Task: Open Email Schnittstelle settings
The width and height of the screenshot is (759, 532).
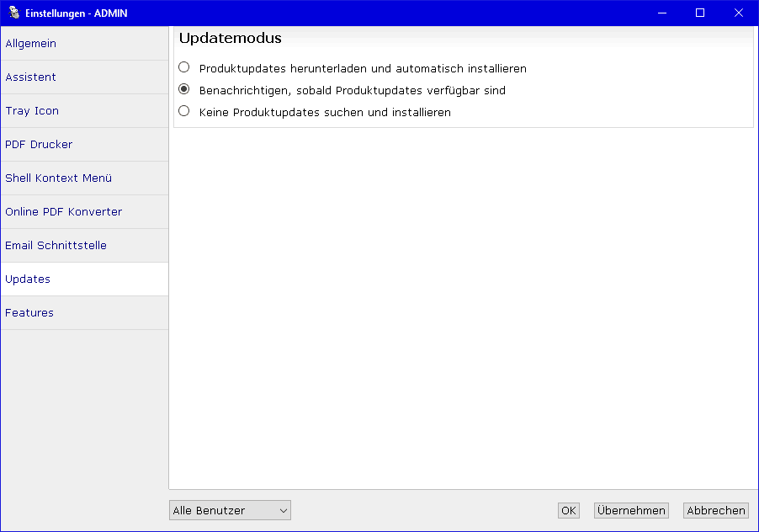Action: click(x=84, y=245)
